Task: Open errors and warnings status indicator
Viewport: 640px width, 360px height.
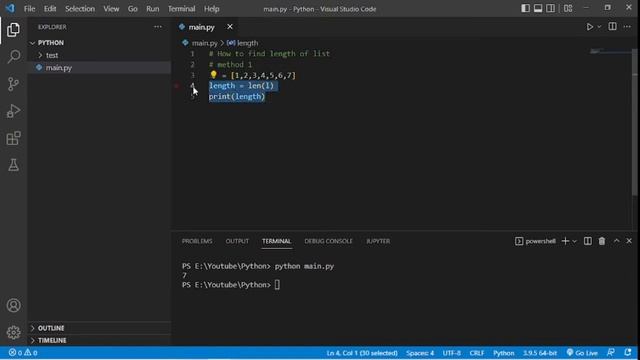Action: click(23, 353)
